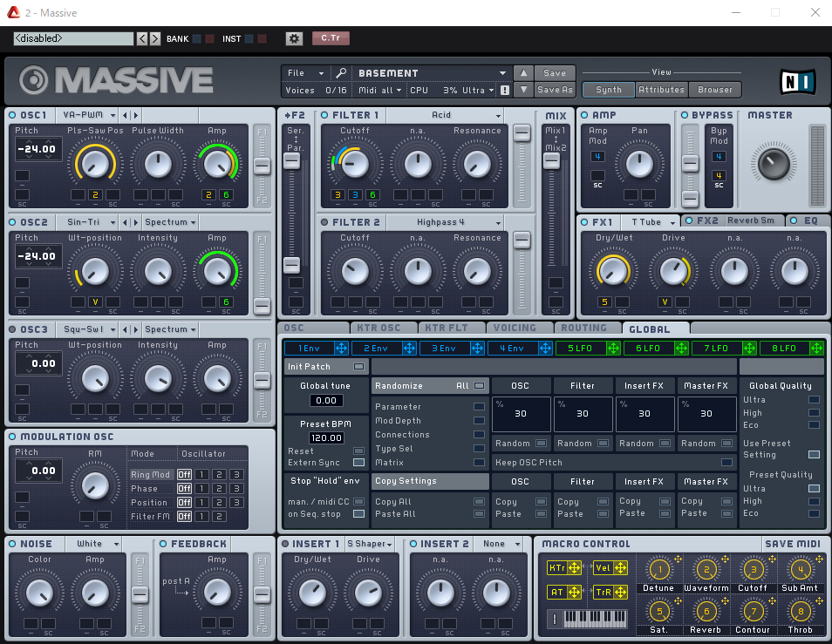Click the Vel macro assign cross icon
The width and height of the screenshot is (832, 644).
(x=620, y=568)
